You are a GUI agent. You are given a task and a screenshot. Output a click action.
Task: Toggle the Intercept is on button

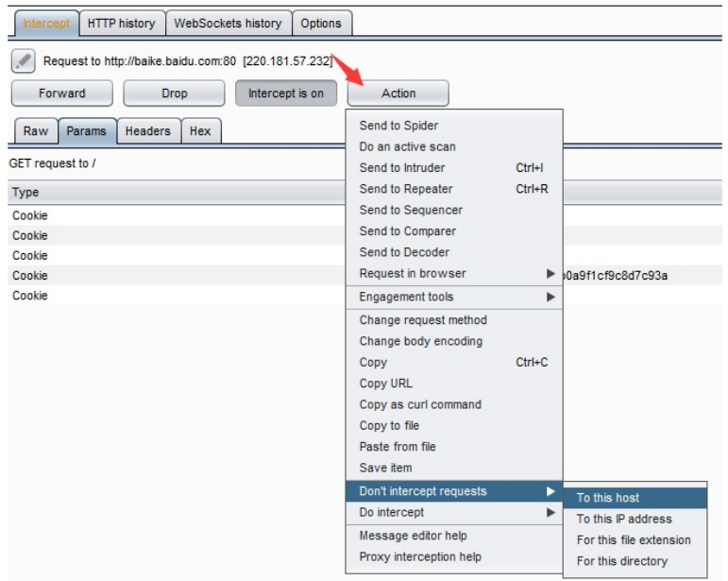[x=286, y=94]
